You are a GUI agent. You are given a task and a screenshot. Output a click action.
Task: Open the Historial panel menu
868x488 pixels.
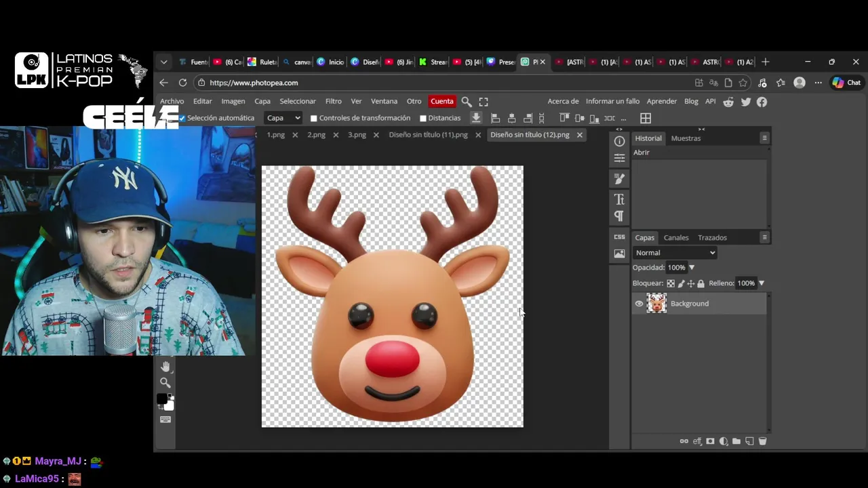pyautogui.click(x=764, y=138)
